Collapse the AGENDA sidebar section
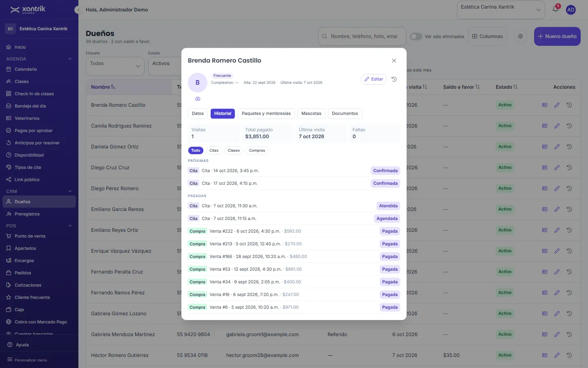The width and height of the screenshot is (588, 368). (70, 59)
